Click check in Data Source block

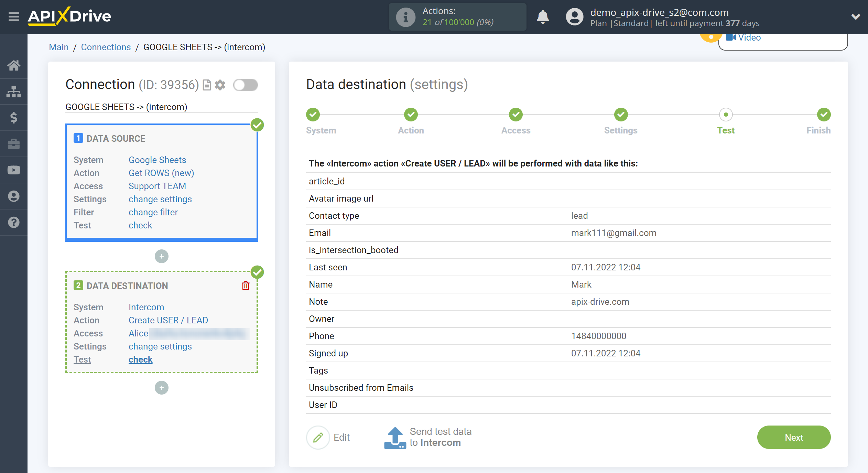coord(140,225)
